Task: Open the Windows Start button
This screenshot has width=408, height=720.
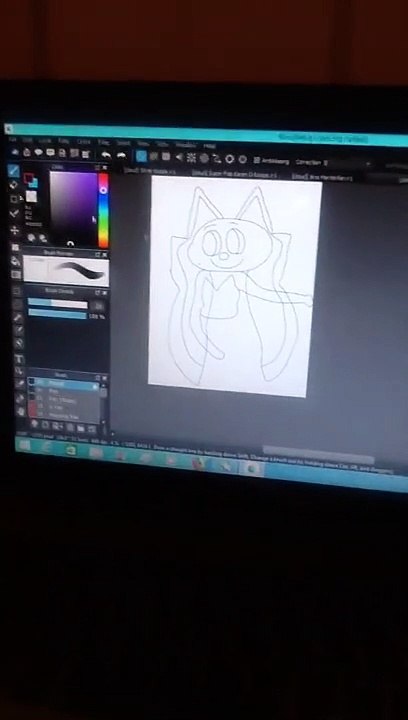Action: coord(24,444)
